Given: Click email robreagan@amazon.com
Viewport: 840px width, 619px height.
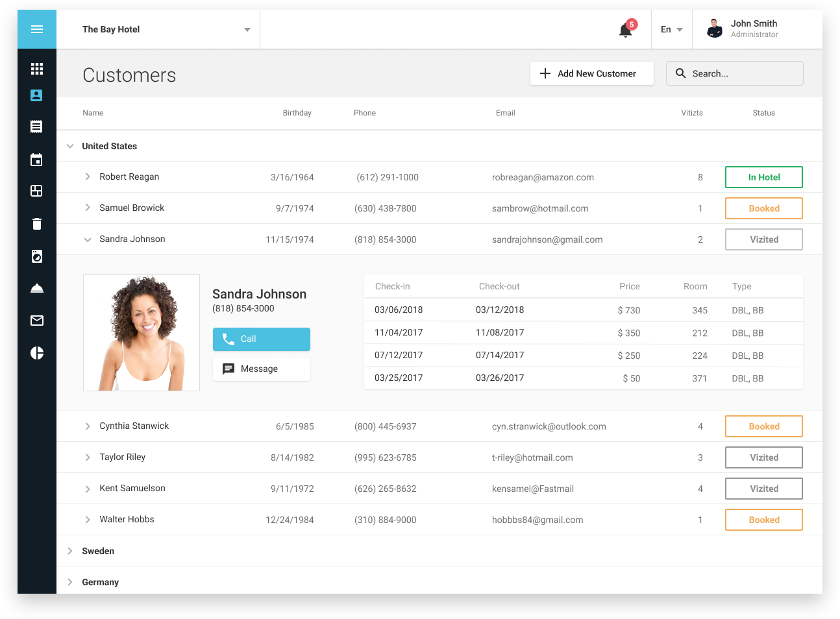Looking at the screenshot, I should (x=543, y=177).
